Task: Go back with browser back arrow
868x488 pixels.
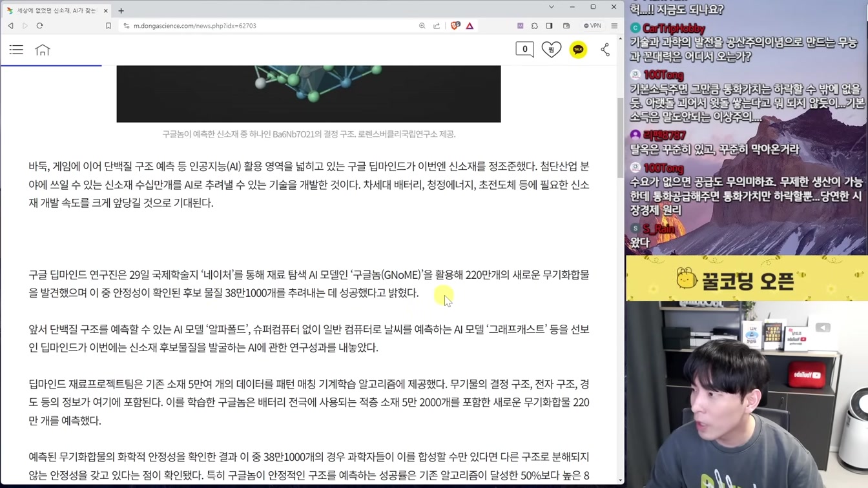Action: (11, 26)
